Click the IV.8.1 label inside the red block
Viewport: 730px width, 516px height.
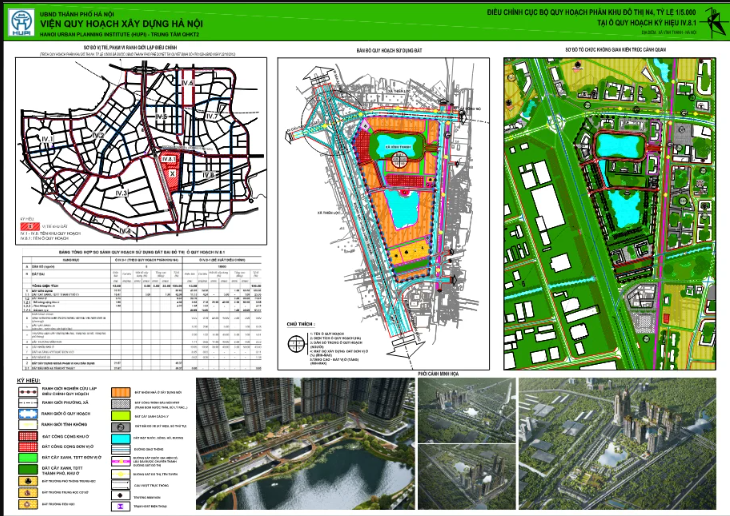coord(169,159)
